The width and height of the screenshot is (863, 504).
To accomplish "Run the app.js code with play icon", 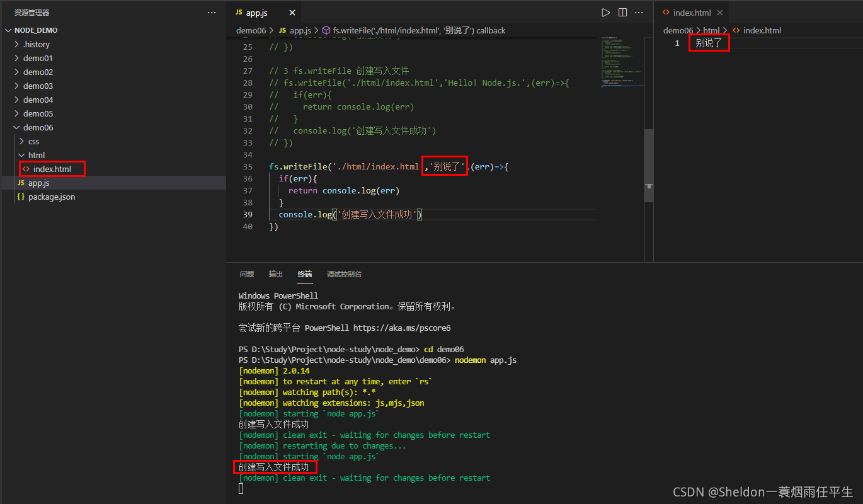I will (x=606, y=13).
